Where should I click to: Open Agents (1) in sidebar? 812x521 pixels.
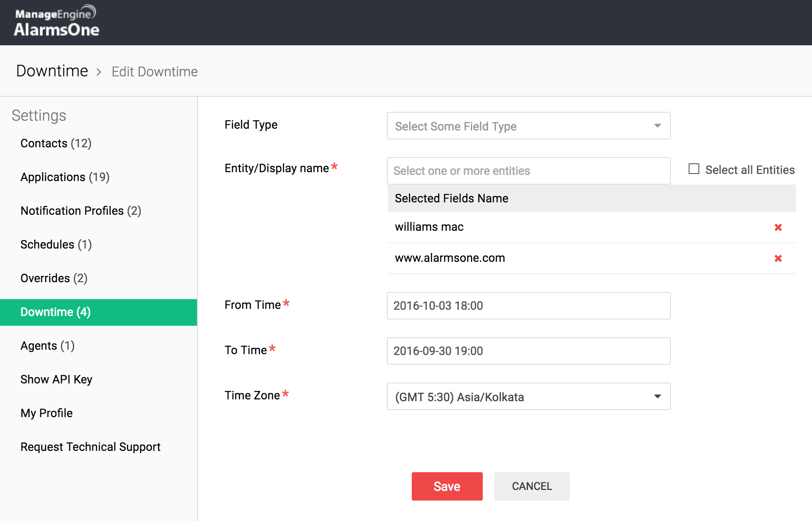pyautogui.click(x=47, y=346)
